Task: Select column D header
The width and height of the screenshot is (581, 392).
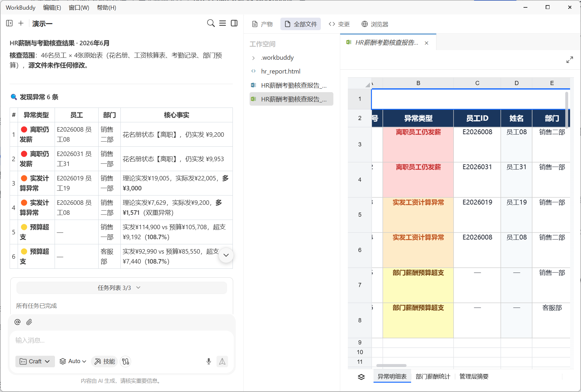Action: 516,83
